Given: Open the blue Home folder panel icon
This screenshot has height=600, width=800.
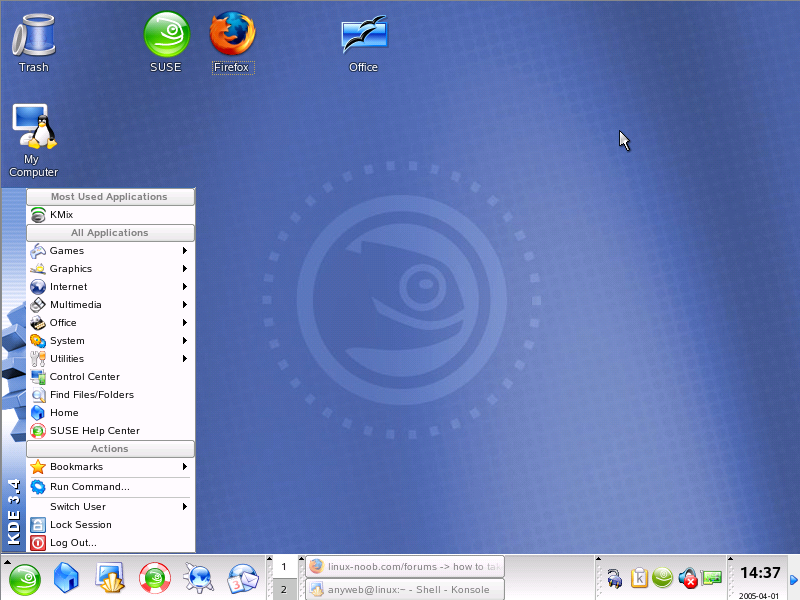Looking at the screenshot, I should coord(66,579).
